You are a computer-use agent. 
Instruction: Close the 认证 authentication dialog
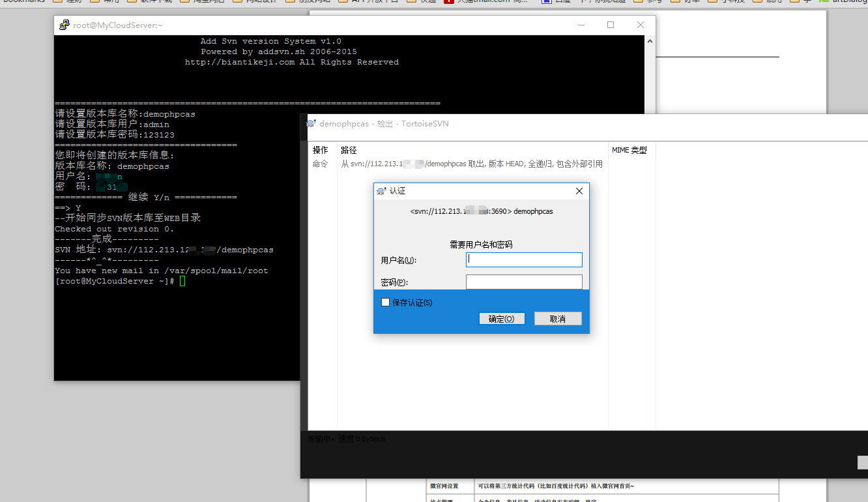(579, 191)
